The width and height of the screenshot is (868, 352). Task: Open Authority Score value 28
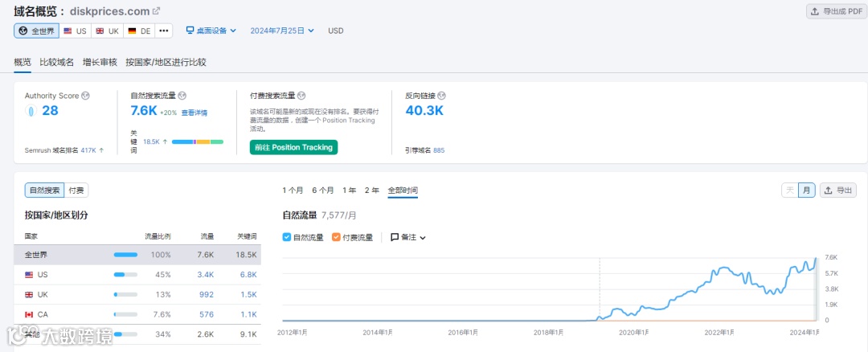click(x=50, y=111)
